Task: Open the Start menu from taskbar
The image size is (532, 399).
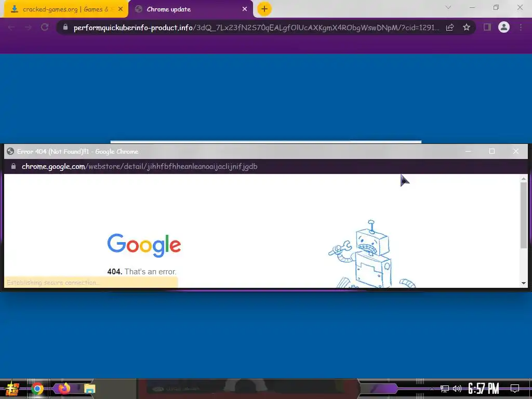Action: [12, 389]
